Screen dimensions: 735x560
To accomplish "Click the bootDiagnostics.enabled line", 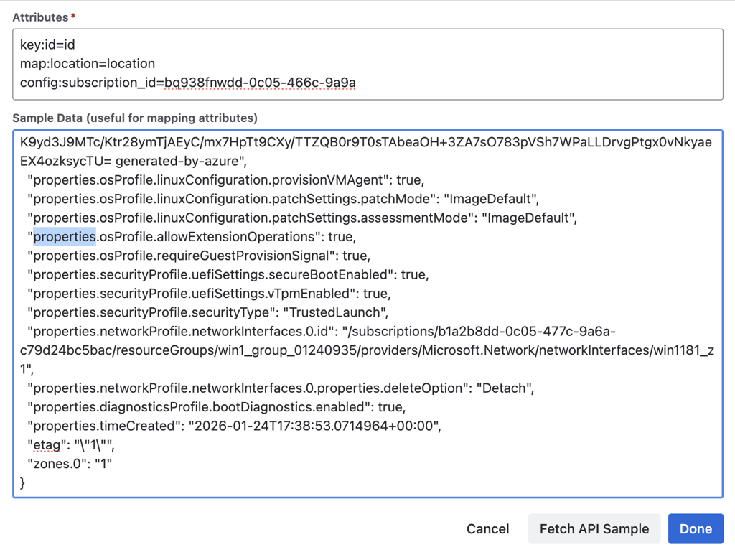I will tap(216, 407).
